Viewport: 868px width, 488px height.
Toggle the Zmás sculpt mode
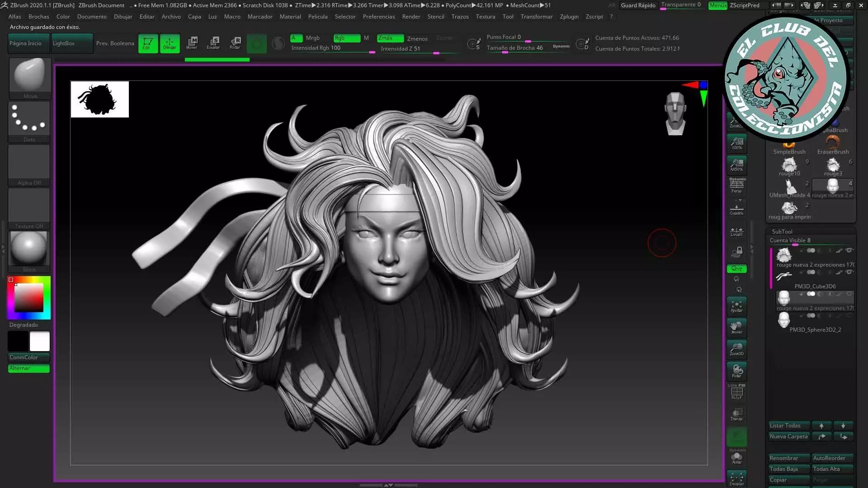click(x=390, y=38)
